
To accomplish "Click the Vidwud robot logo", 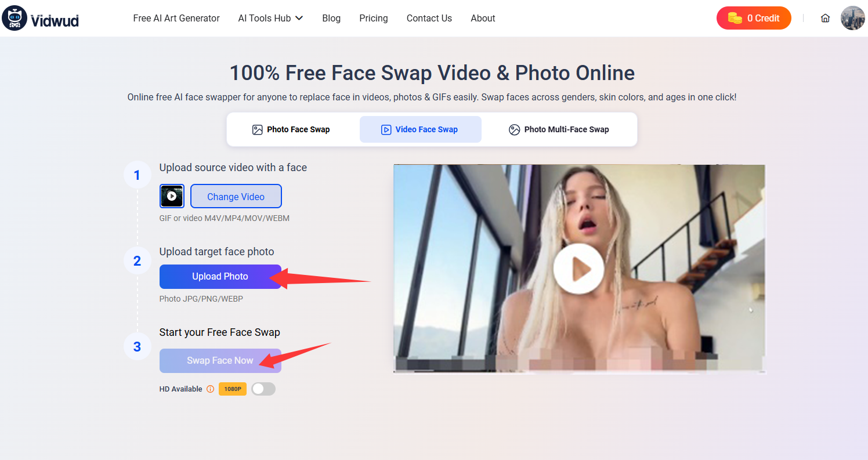I will (15, 19).
